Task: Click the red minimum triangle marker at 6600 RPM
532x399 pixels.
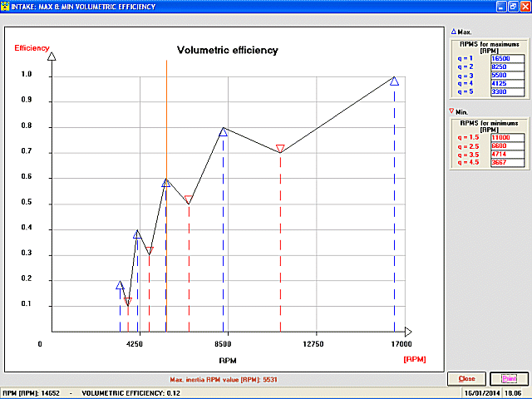Action: click(x=189, y=199)
